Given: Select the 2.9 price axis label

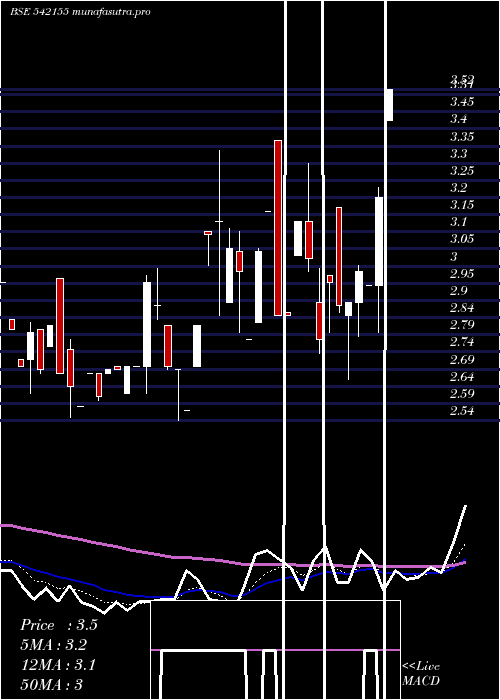Looking at the screenshot, I should pos(459,291).
